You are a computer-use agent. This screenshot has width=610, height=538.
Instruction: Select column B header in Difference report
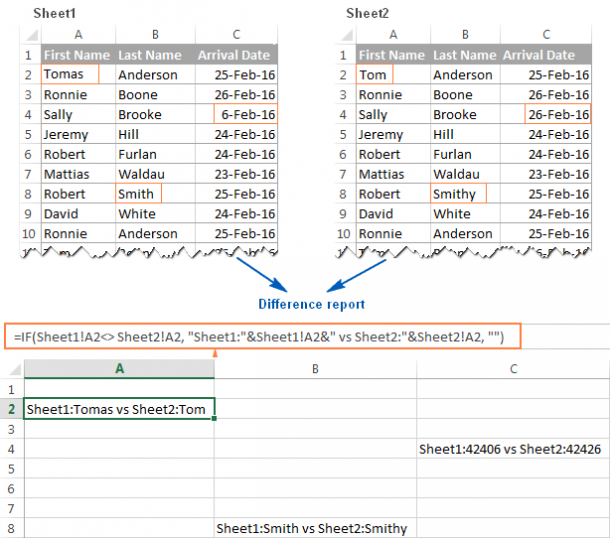coord(315,368)
